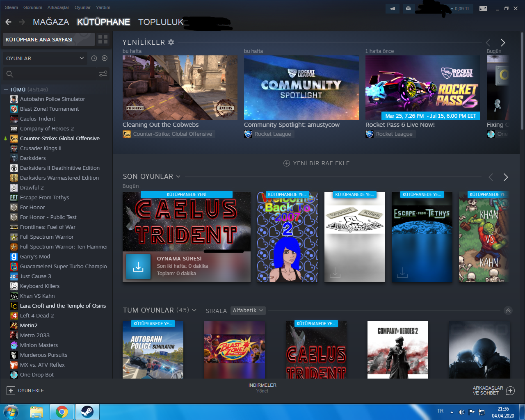
Task: Open Yenilikler settings gear
Action: [x=171, y=42]
